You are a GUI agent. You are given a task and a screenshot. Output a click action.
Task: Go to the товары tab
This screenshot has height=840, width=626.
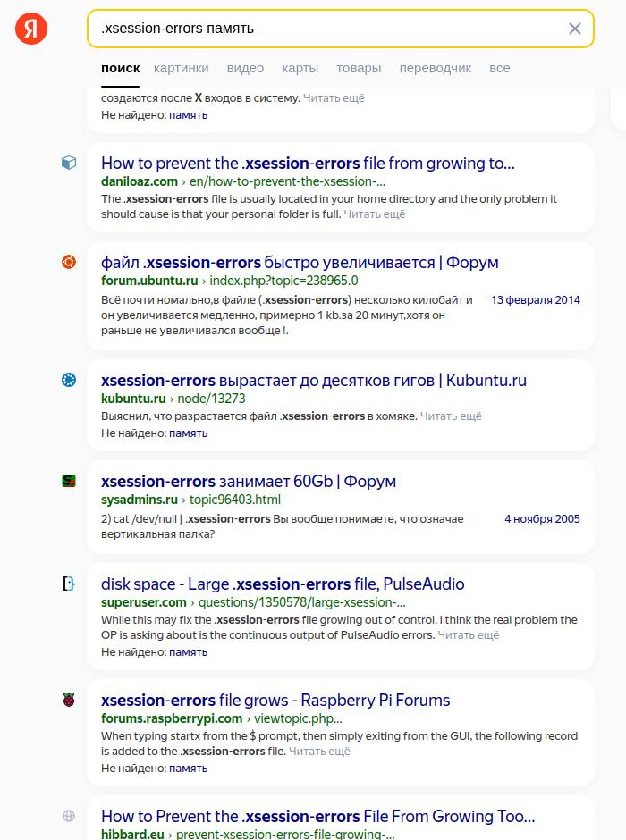click(359, 68)
